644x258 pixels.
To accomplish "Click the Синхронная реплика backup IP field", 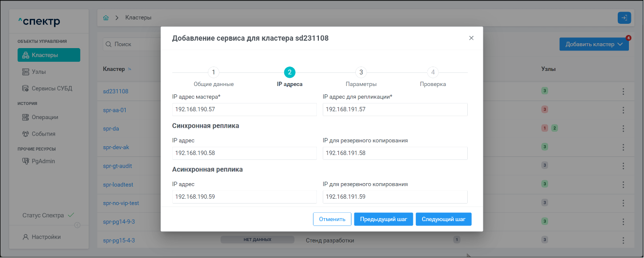I will (395, 153).
